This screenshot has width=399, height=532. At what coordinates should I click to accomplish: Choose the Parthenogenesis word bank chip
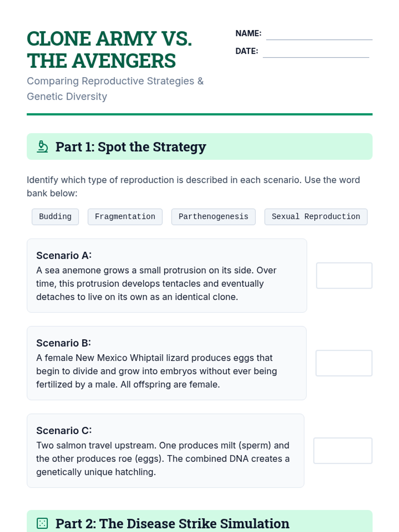[213, 217]
